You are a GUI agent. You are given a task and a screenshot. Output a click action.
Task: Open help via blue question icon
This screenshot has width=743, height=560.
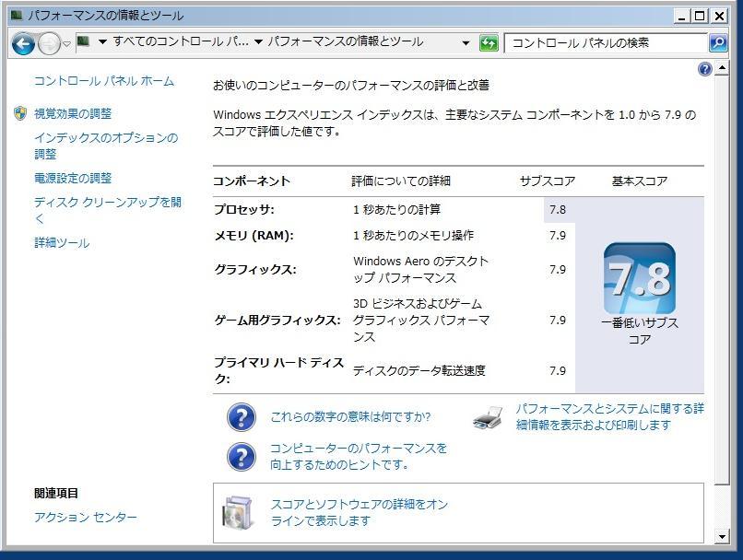704,69
